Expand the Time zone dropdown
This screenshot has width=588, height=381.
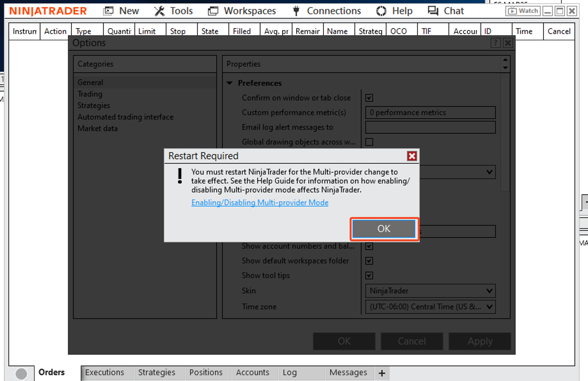click(430, 307)
